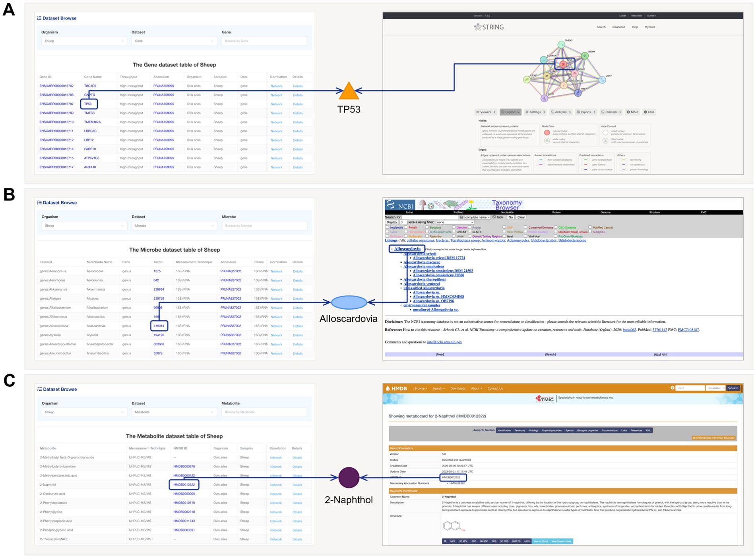Check the Genome checkbox

(x=454, y=227)
